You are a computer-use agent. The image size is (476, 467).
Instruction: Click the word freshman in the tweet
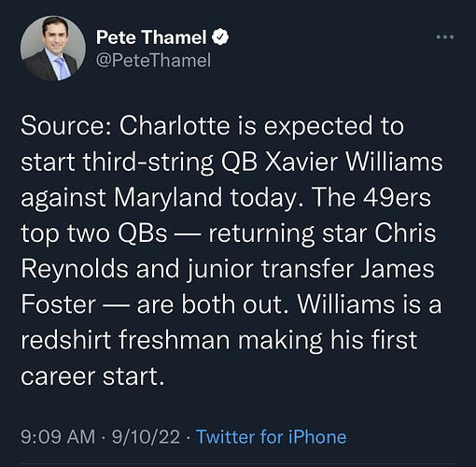pos(175,340)
